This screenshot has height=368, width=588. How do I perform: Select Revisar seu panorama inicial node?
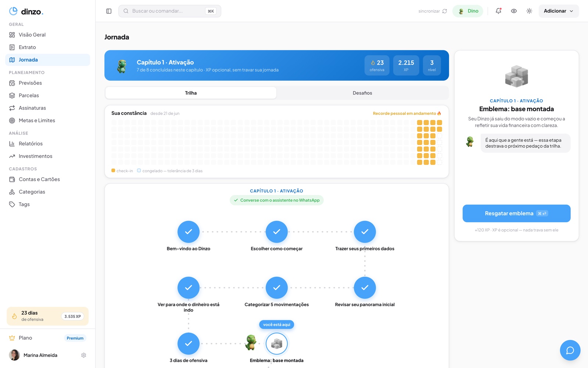pos(365,288)
